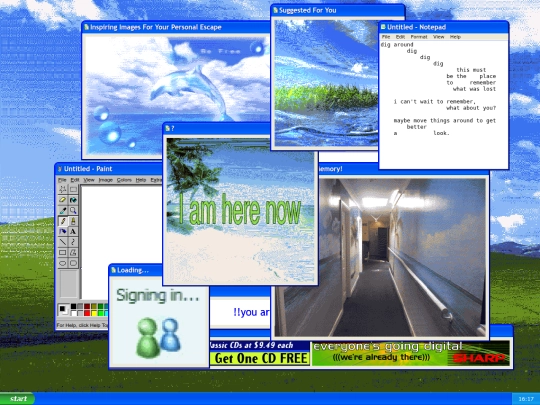This screenshot has height=405, width=540.
Task: Click the Notepad line "i can't wait to remember,"
Action: coord(435,102)
